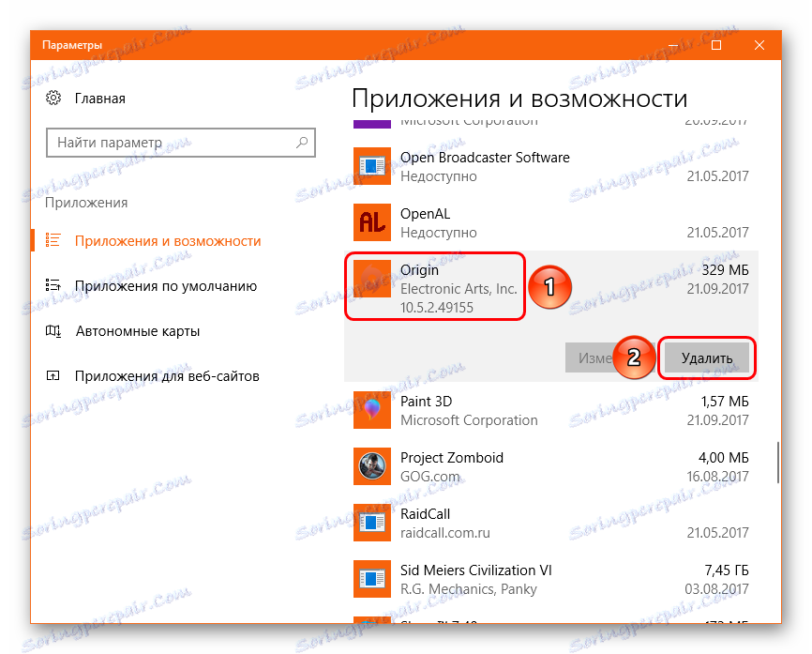The image size is (812, 654).
Task: Select the Paint 3D entry name
Action: pyautogui.click(x=427, y=401)
